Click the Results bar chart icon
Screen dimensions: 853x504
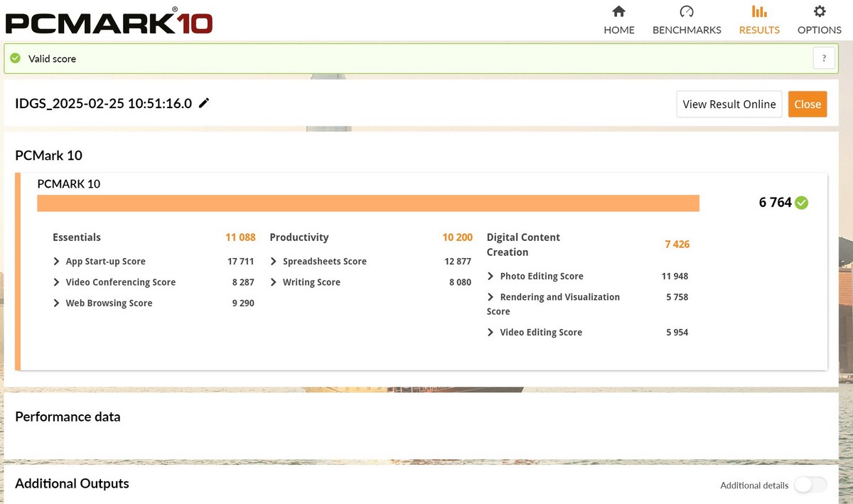[x=759, y=11]
